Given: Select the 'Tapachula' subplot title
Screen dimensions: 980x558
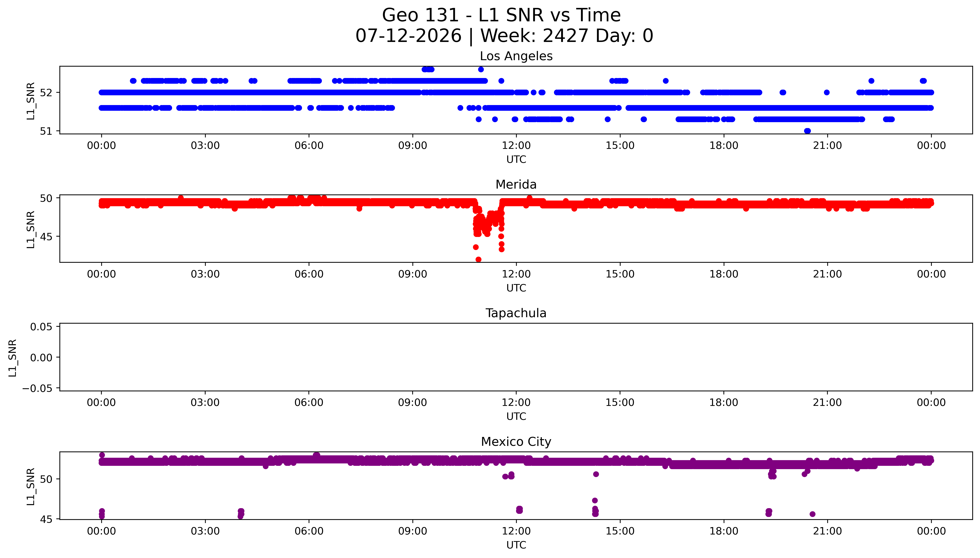Looking at the screenshot, I should [516, 313].
